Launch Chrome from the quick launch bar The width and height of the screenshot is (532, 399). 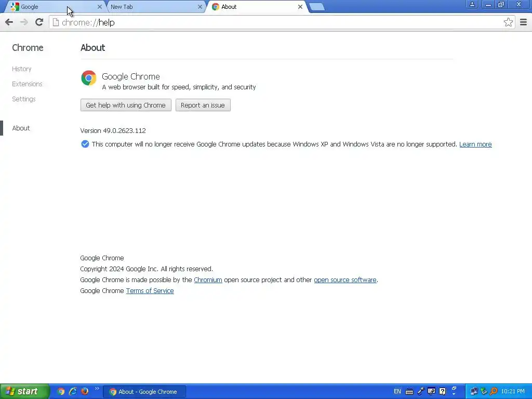[61, 392]
